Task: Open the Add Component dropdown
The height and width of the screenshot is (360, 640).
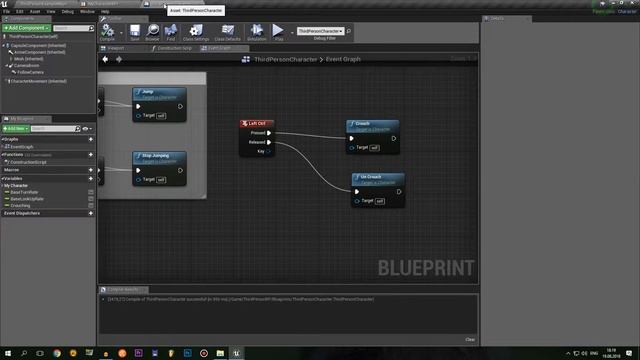Action: 27,28
